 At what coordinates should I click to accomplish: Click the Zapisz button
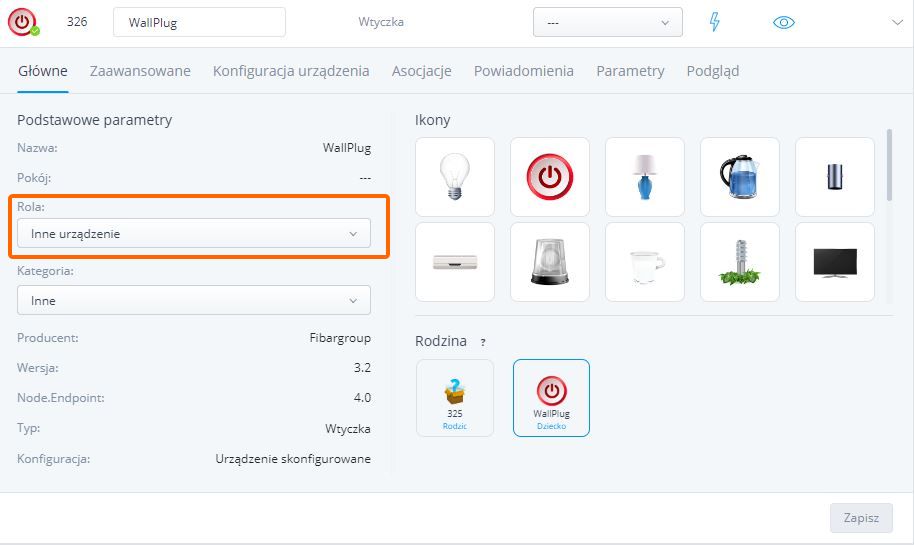(x=860, y=518)
